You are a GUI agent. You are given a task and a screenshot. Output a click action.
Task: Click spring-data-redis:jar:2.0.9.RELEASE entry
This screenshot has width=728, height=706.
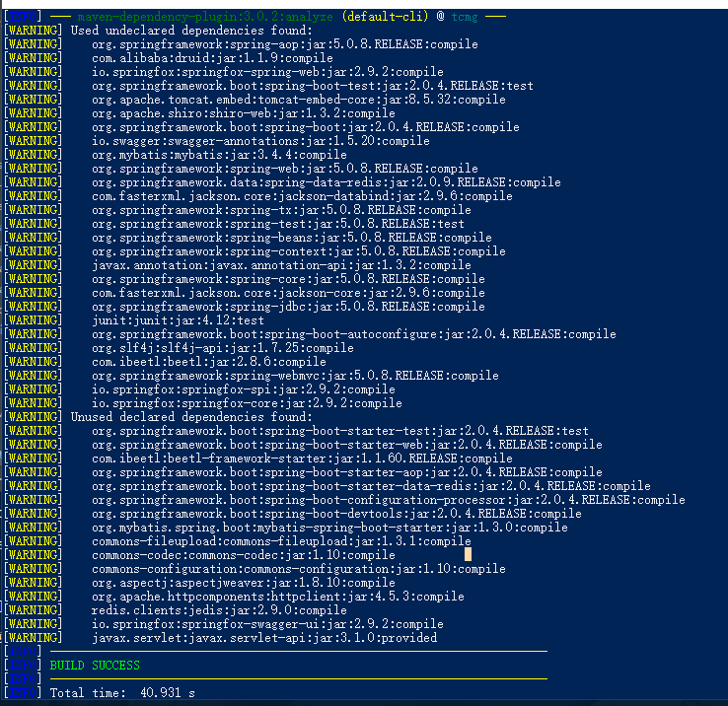point(327,182)
